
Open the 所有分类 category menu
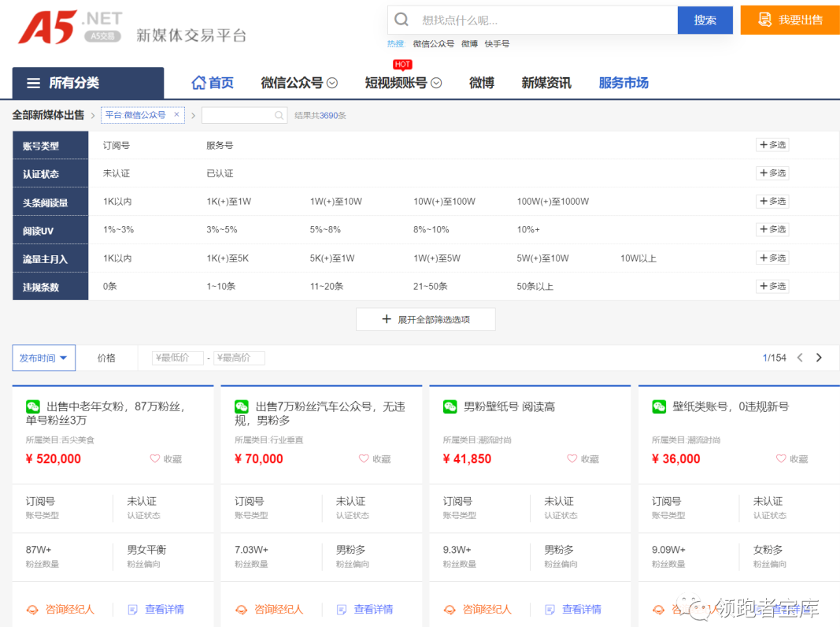[87, 83]
